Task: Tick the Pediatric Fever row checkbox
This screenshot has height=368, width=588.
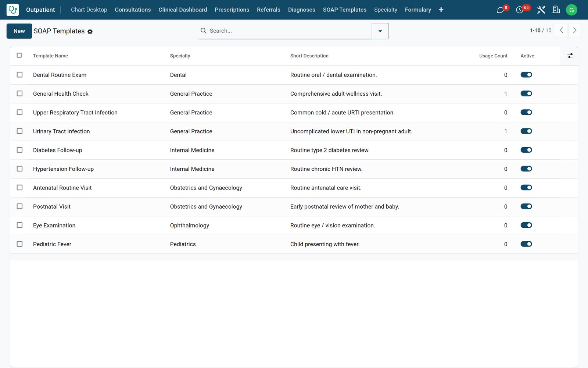Action: pyautogui.click(x=19, y=244)
